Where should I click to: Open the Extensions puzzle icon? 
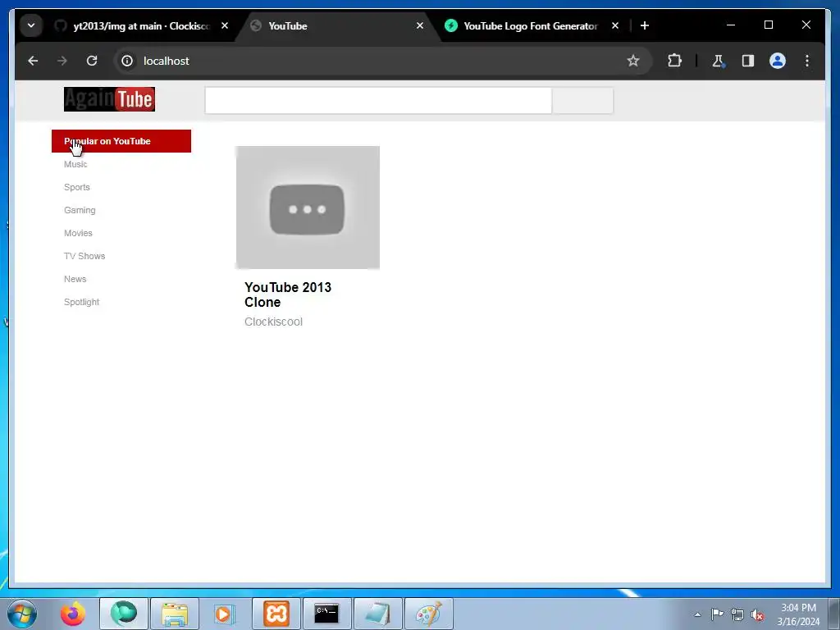[674, 61]
